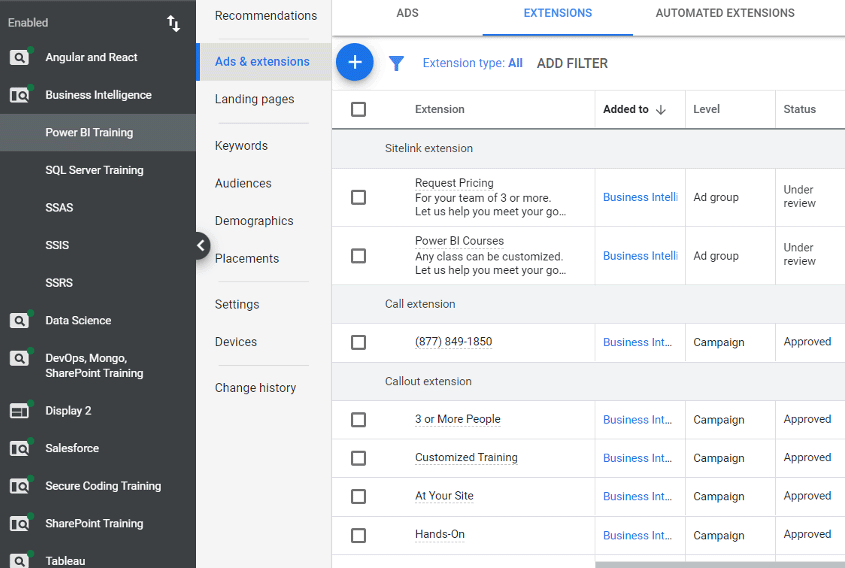Click the At Your Site callout text

coord(444,496)
